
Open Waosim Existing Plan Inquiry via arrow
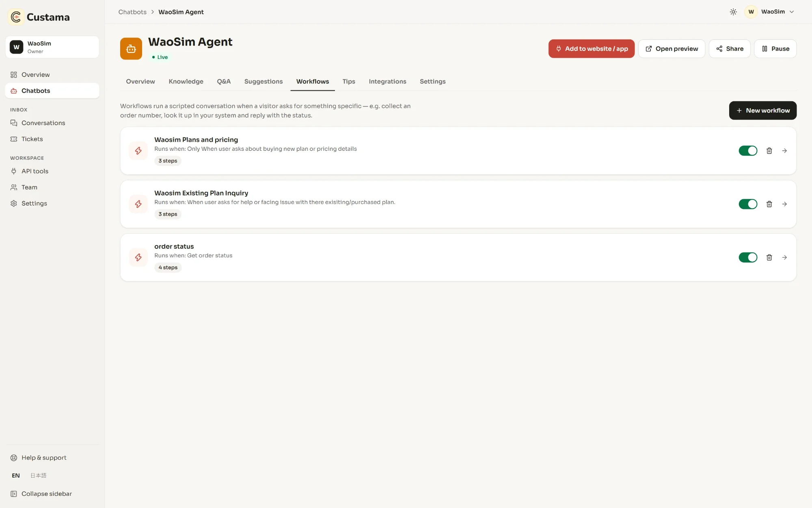coord(784,204)
